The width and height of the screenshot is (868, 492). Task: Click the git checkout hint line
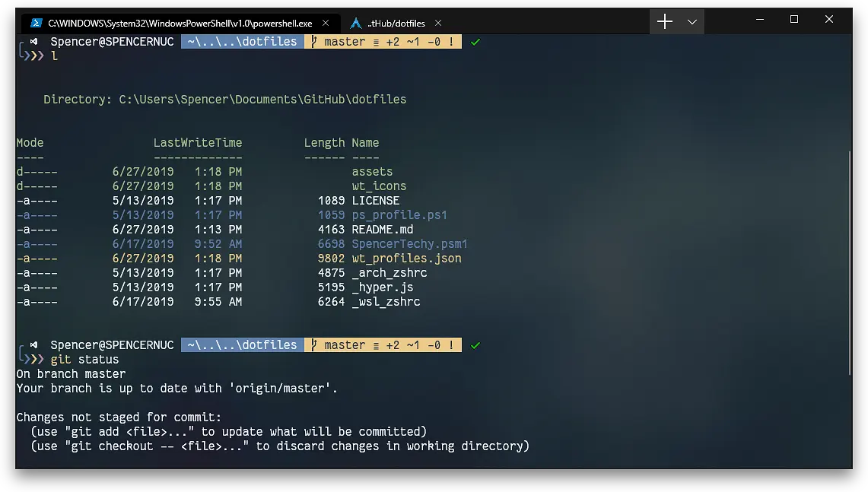coord(279,446)
